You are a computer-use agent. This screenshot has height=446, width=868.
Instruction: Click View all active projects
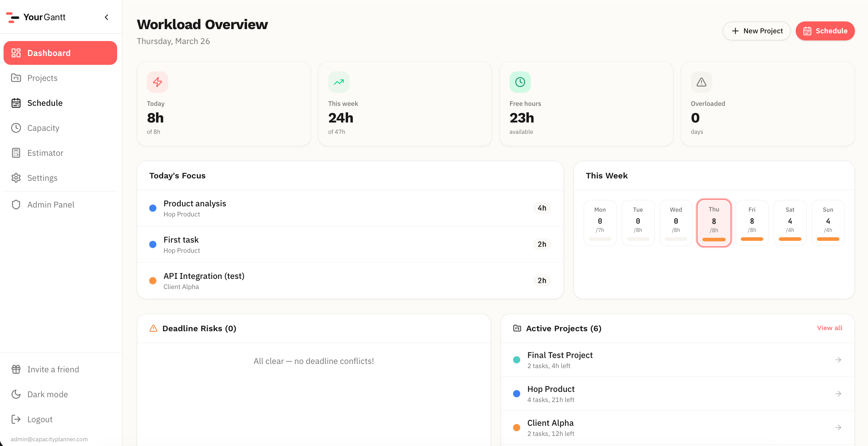(829, 328)
